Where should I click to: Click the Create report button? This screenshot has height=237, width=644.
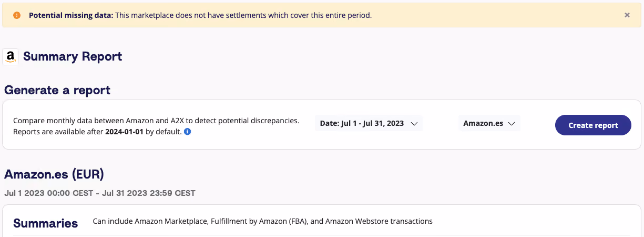pos(593,125)
